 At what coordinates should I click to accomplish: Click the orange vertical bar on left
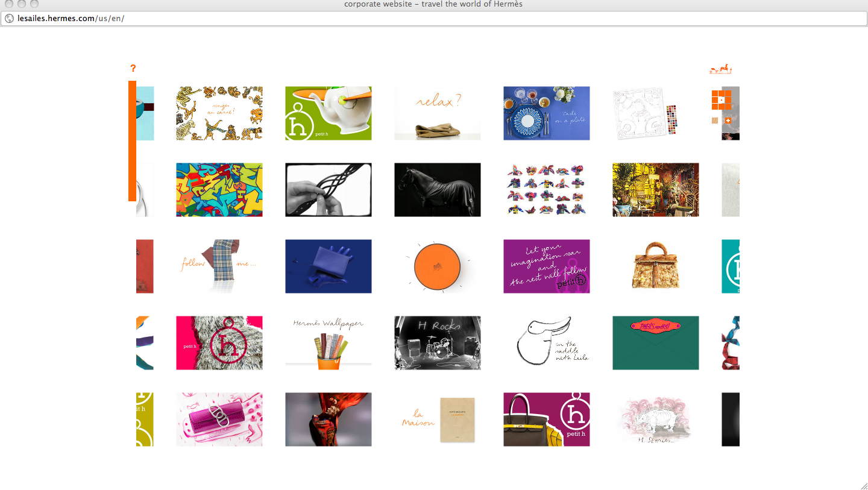(x=132, y=141)
